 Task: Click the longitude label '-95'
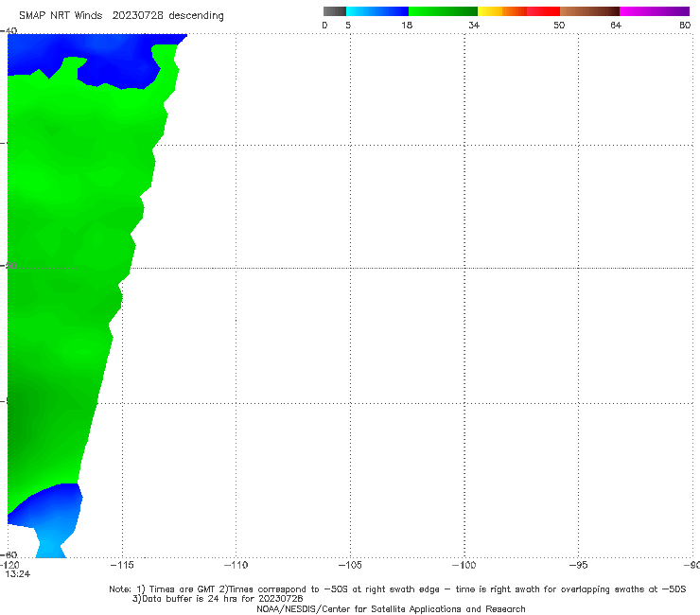(x=579, y=565)
